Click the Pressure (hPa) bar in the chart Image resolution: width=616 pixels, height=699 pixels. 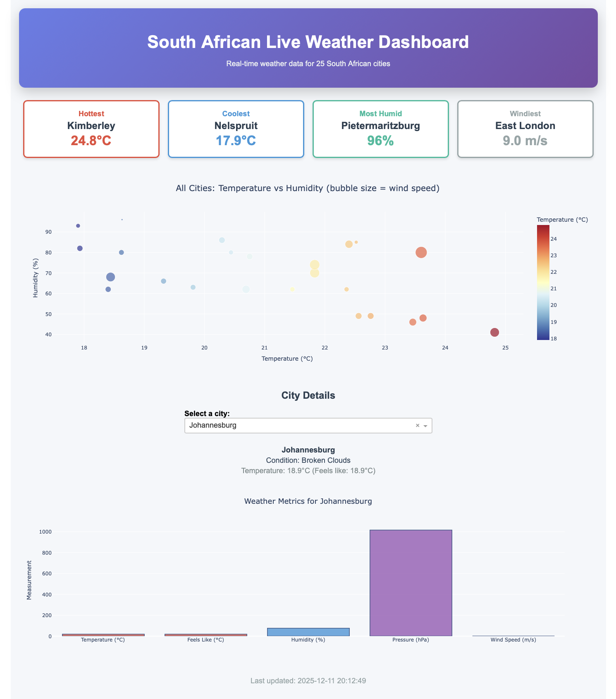click(x=411, y=581)
